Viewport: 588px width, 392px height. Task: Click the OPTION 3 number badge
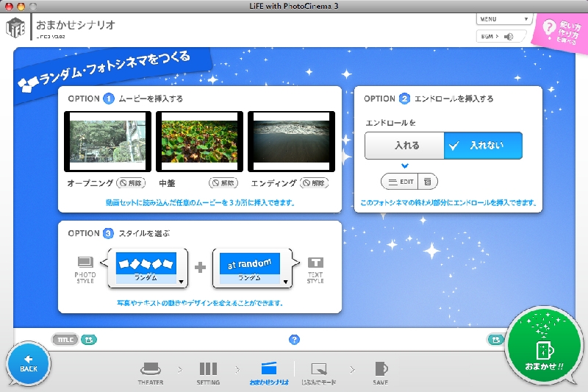108,233
